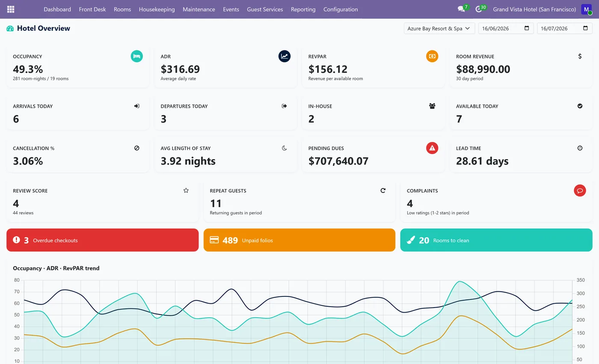Click the sign-in arrow icon on Arrivals Today
The height and width of the screenshot is (364, 599).
(137, 106)
